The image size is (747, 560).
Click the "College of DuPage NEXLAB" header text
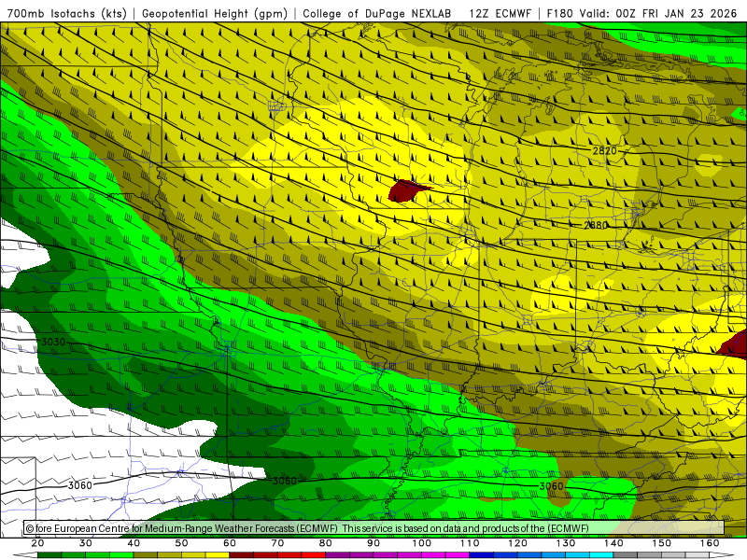[377, 13]
